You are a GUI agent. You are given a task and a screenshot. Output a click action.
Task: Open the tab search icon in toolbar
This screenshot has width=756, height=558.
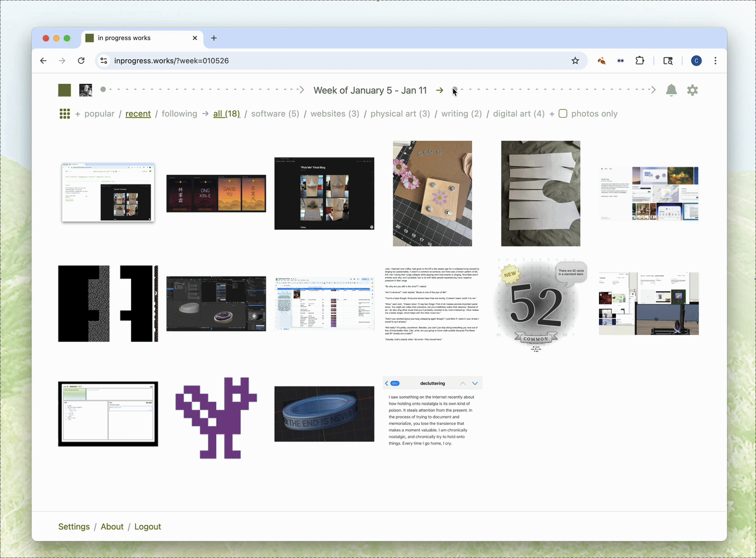pos(668,61)
